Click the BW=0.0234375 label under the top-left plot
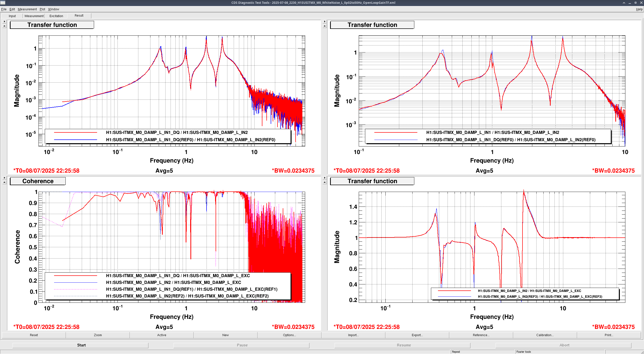The height and width of the screenshot is (354, 644). (293, 171)
